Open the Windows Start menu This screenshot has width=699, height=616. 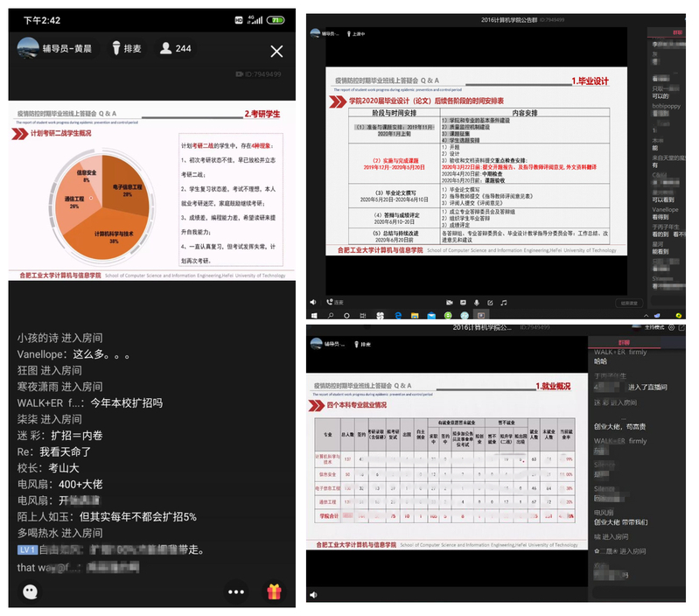pos(312,315)
